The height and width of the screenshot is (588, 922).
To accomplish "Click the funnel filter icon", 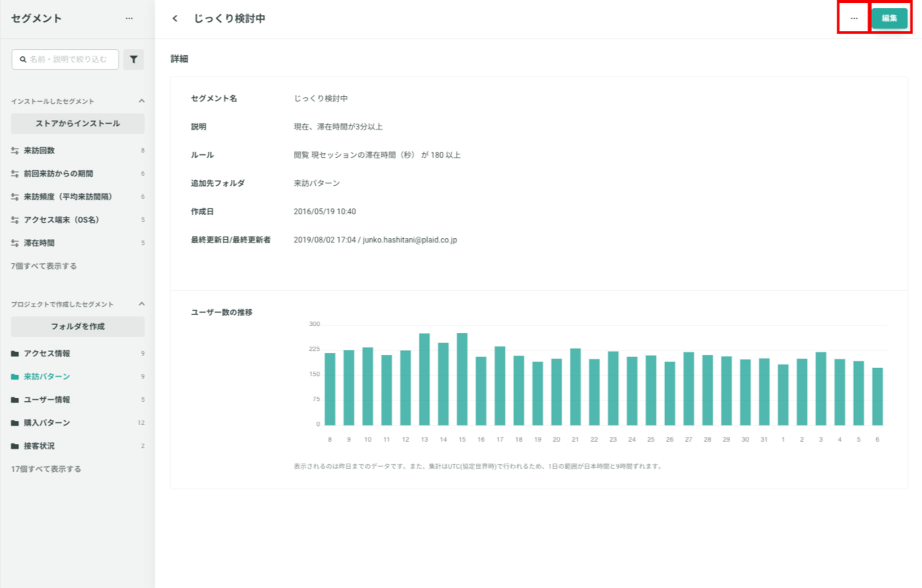I will (x=134, y=59).
